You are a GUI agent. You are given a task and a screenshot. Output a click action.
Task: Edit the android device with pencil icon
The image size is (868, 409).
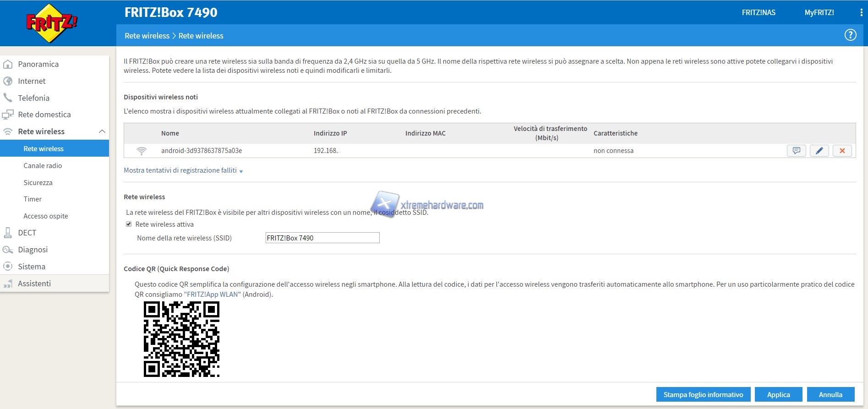click(819, 151)
